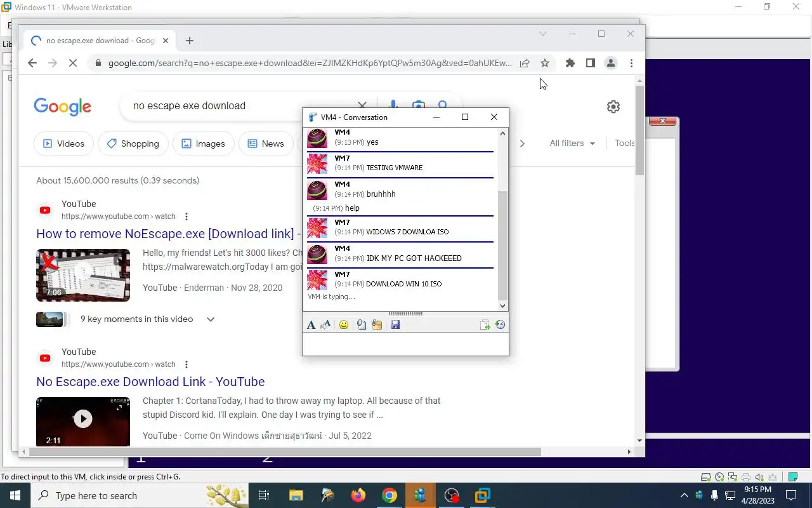The height and width of the screenshot is (508, 812).
Task: Select the Videos search filter
Action: (x=63, y=144)
